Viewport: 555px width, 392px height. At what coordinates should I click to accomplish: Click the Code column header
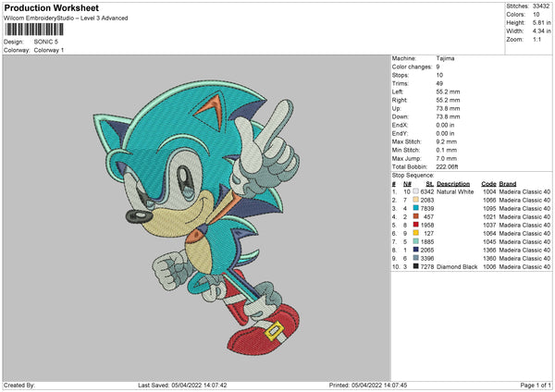(488, 183)
